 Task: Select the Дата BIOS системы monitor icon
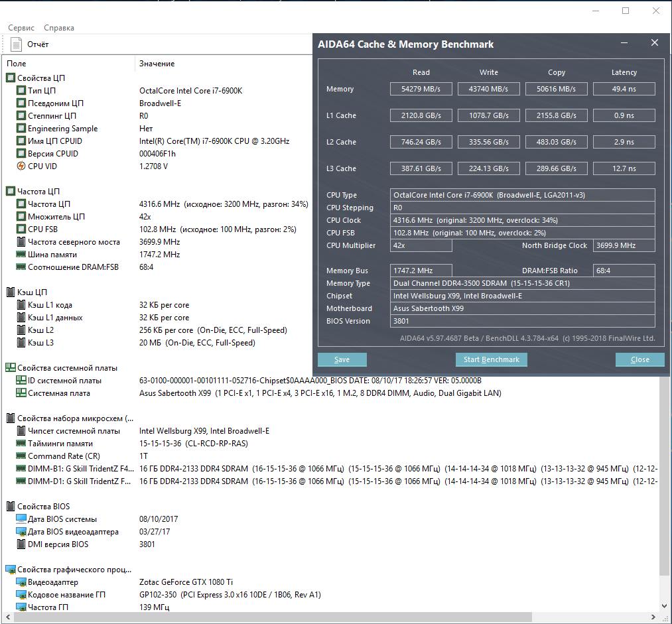coord(21,519)
